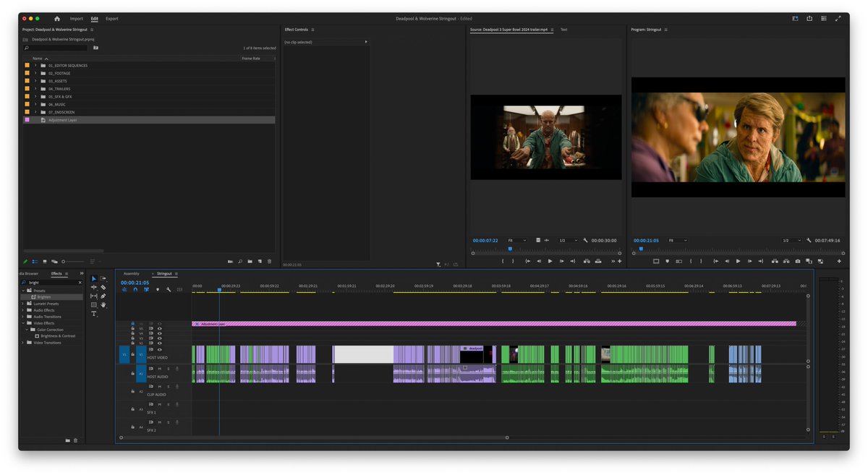Click the timeline horizontal zoom scrollbar
This screenshot has width=868, height=475.
point(314,437)
